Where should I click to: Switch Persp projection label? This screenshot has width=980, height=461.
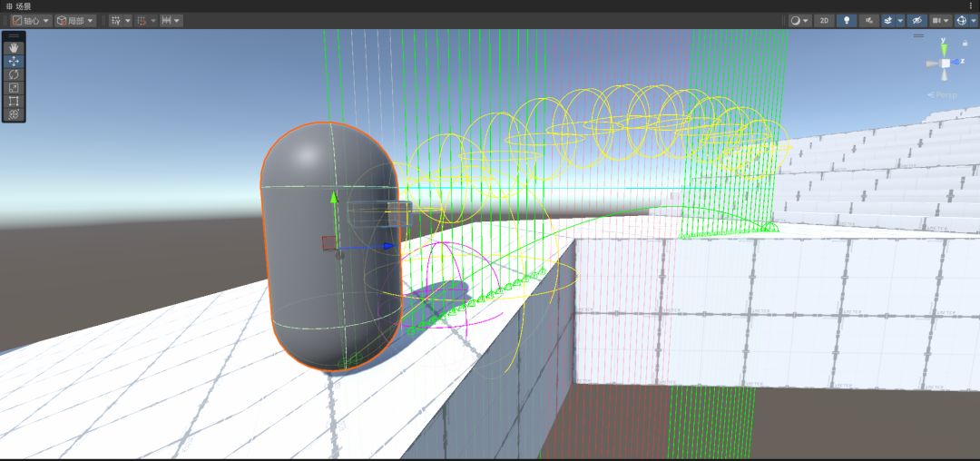pyautogui.click(x=944, y=95)
